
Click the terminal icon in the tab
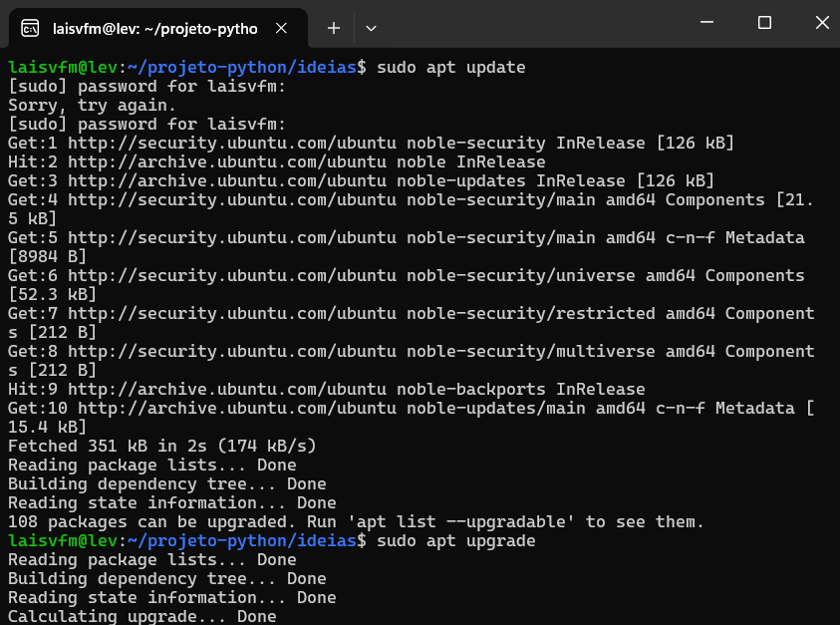click(30, 28)
